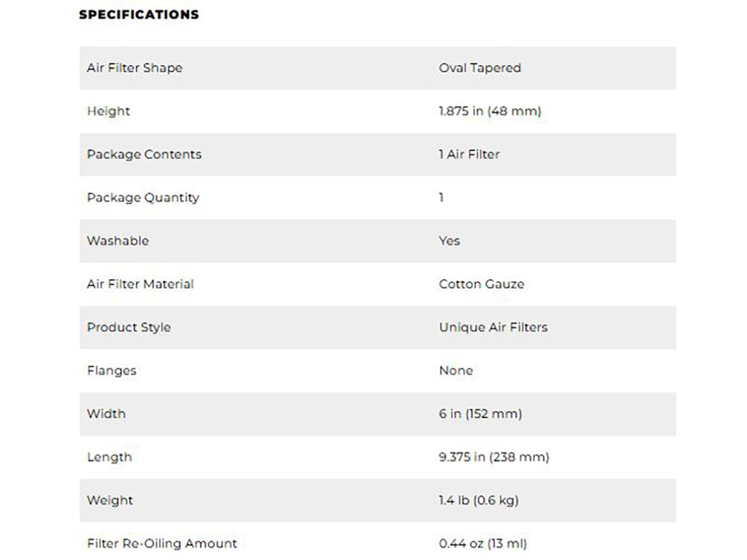Select the 9.375 in (238 mm) length value
Image resolution: width=747 pixels, height=560 pixels.
pyautogui.click(x=494, y=457)
